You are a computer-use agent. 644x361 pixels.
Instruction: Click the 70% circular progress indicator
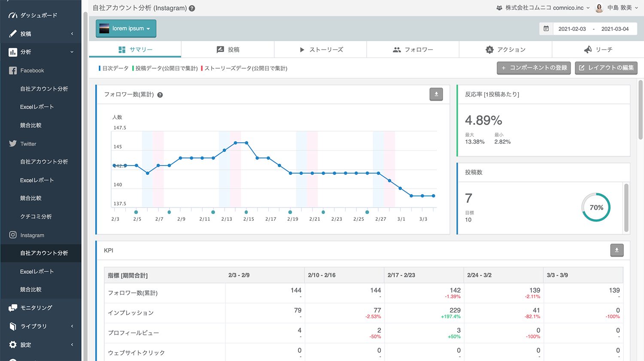[x=596, y=208]
